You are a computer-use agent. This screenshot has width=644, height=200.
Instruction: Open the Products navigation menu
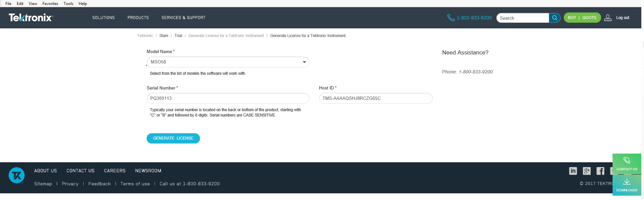pos(138,18)
